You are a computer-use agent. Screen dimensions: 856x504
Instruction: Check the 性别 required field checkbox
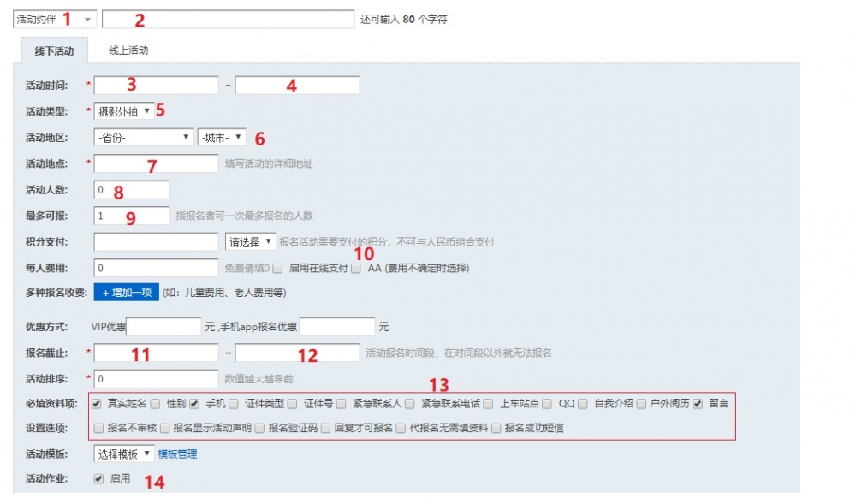[156, 403]
